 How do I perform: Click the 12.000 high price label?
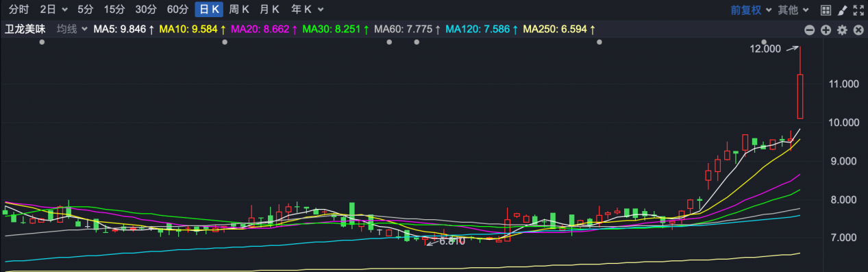tap(765, 49)
